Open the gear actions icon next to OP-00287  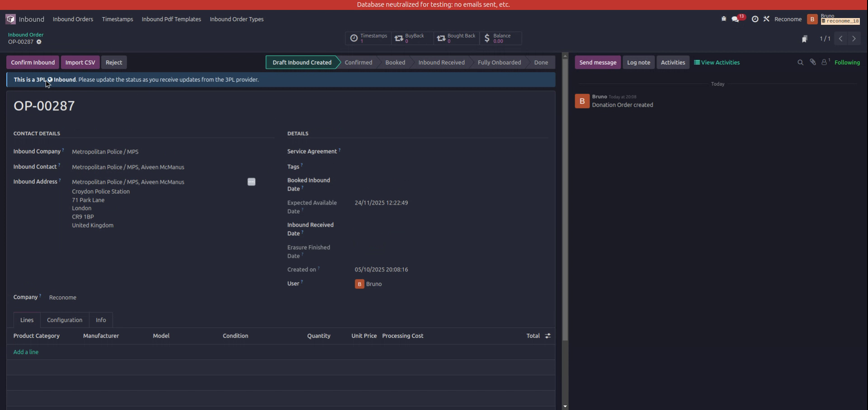point(39,42)
